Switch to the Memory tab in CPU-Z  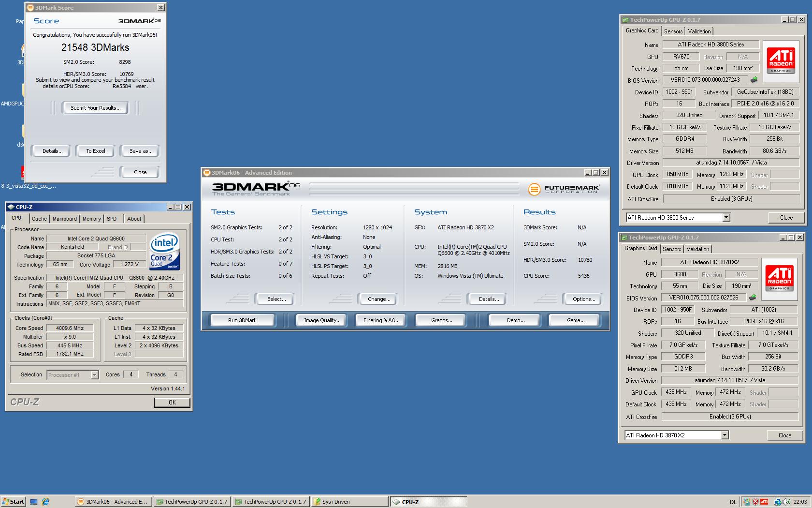91,219
